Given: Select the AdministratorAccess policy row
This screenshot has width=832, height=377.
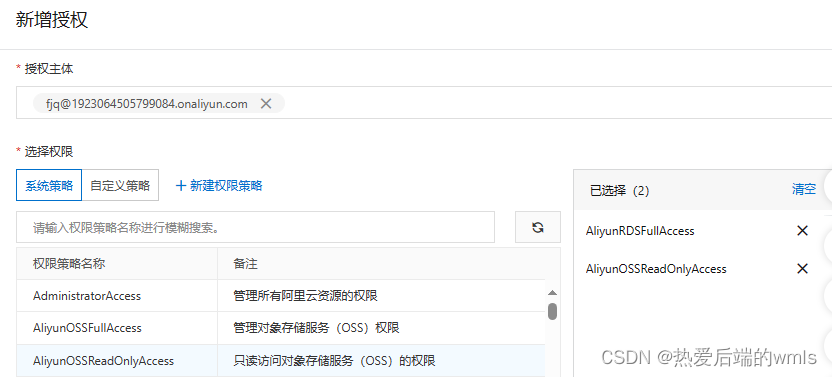Looking at the screenshot, I should pos(280,295).
